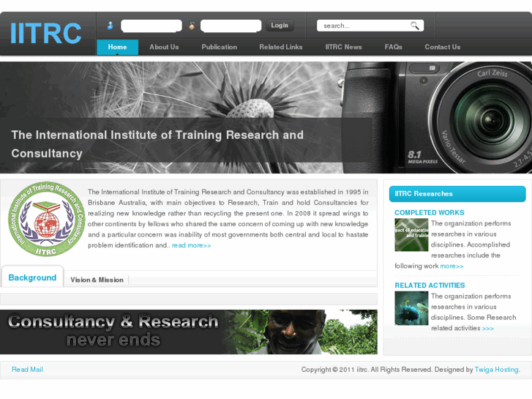
Task: Open the Read Mail link
Action: pos(28,370)
